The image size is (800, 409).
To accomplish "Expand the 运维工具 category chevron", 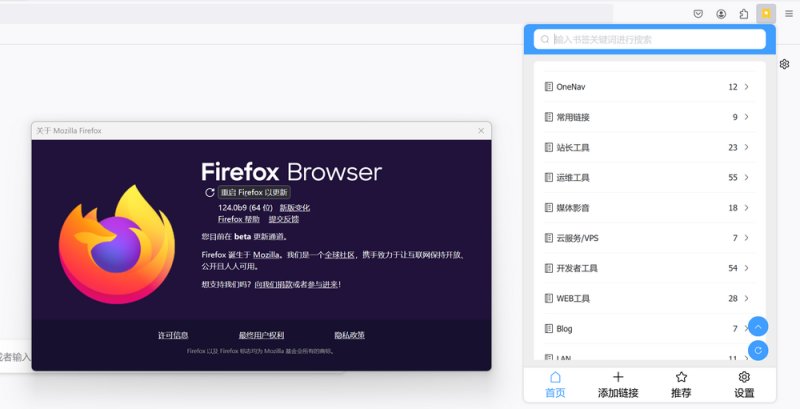I will pyautogui.click(x=746, y=177).
